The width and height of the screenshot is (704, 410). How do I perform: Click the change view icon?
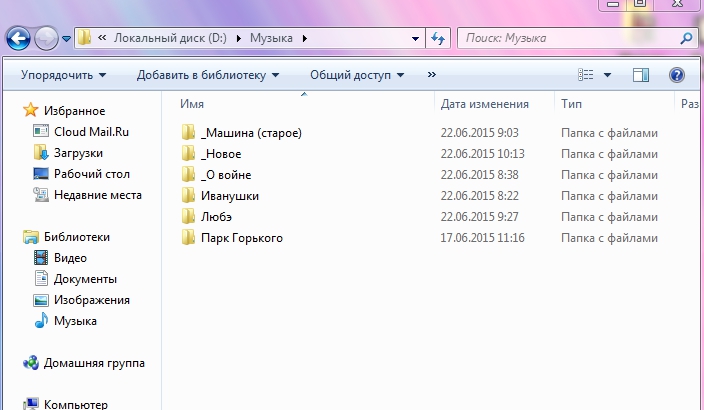click(587, 75)
